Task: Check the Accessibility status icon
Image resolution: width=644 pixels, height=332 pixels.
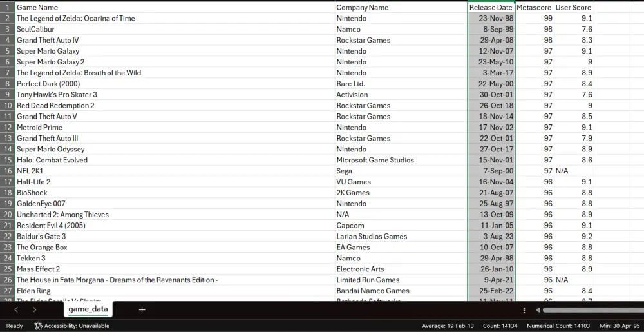Action: pos(38,326)
